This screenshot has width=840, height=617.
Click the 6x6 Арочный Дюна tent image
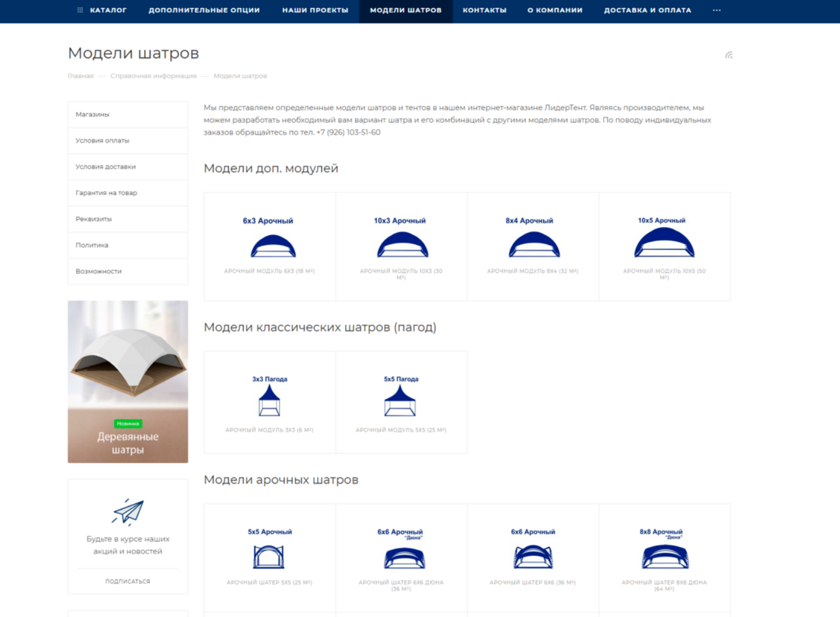401,549
